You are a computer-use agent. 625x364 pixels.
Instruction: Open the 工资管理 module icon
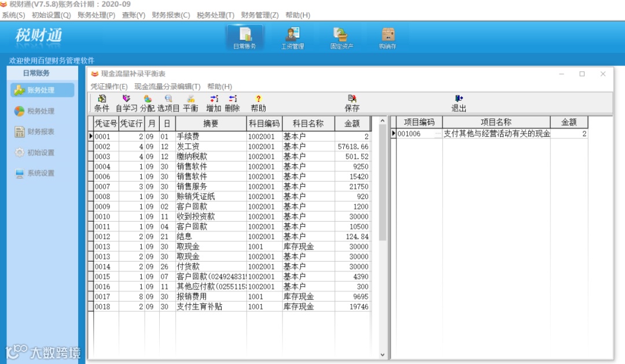293,38
